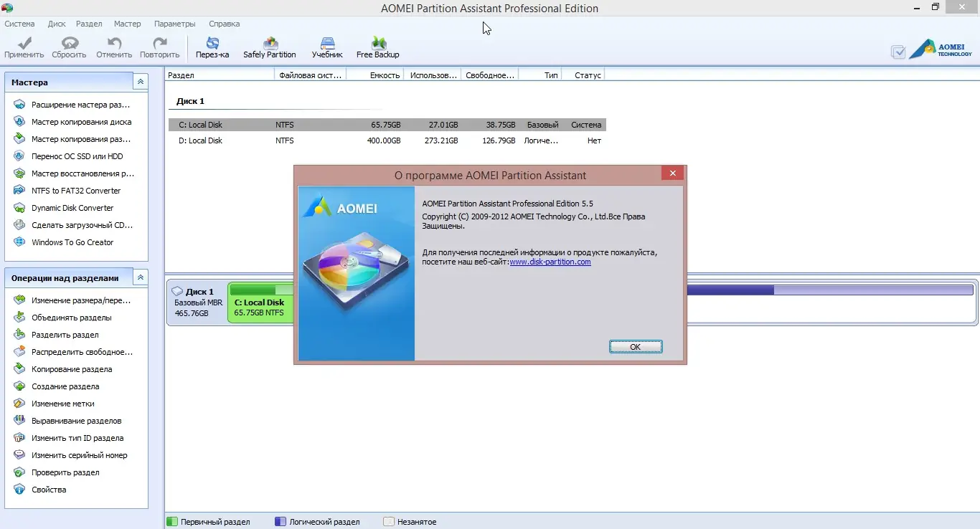Click the Статус column header
Screen dimensions: 980x529
[583, 75]
